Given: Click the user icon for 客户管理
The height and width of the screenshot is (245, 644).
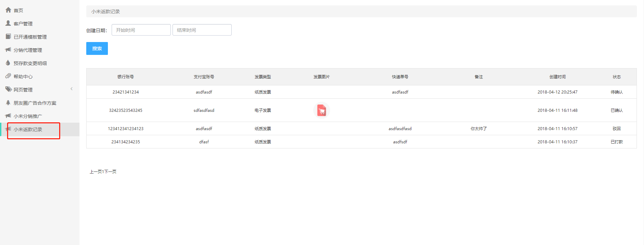Looking at the screenshot, I should (8, 23).
